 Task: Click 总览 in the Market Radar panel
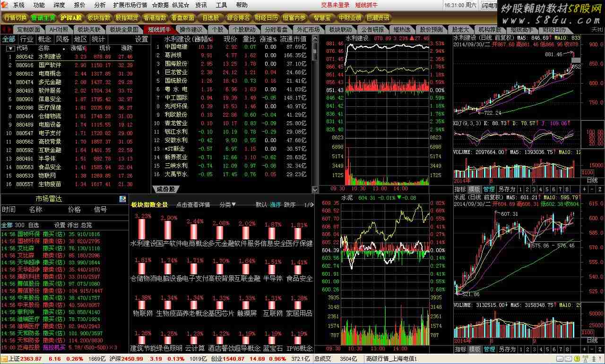[86, 225]
